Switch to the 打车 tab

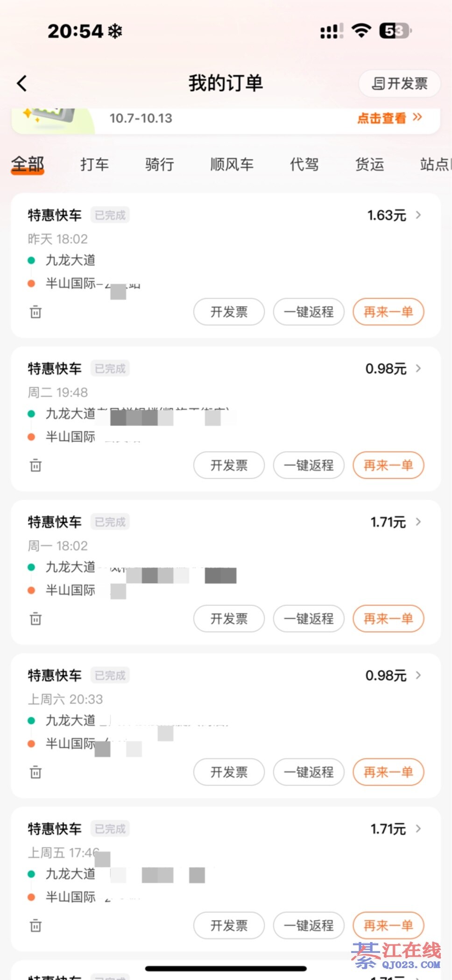[x=94, y=165]
